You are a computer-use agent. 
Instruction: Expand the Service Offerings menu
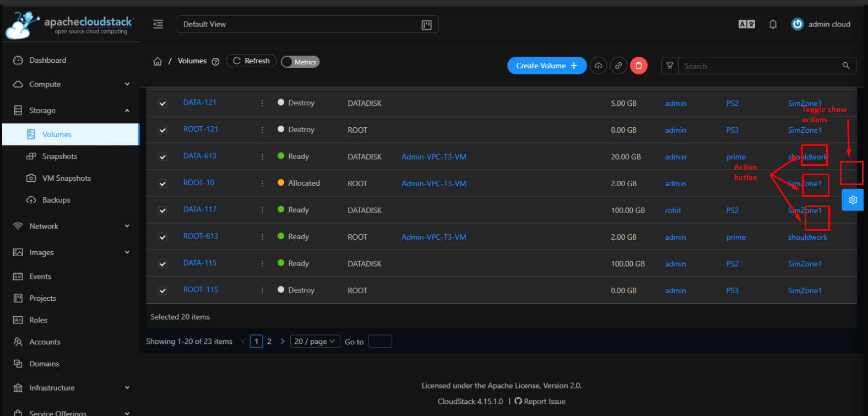pyautogui.click(x=71, y=412)
